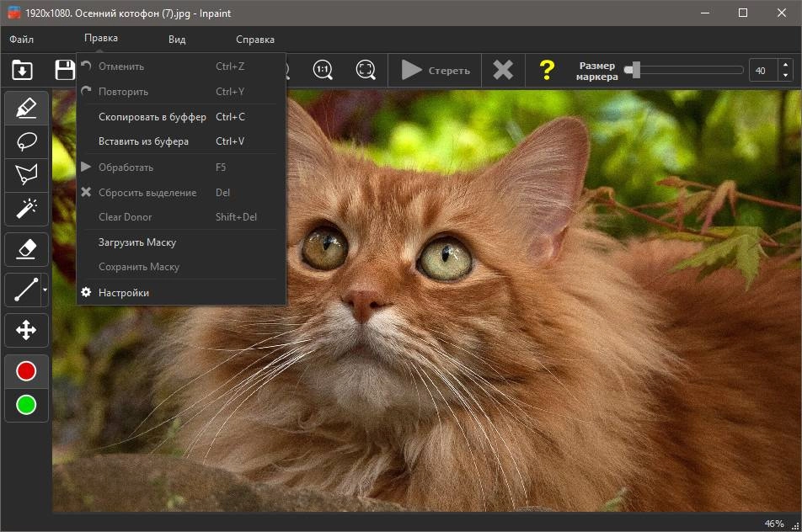Click the zoom 1:1 icon
This screenshot has height=532, width=802.
pyautogui.click(x=323, y=70)
